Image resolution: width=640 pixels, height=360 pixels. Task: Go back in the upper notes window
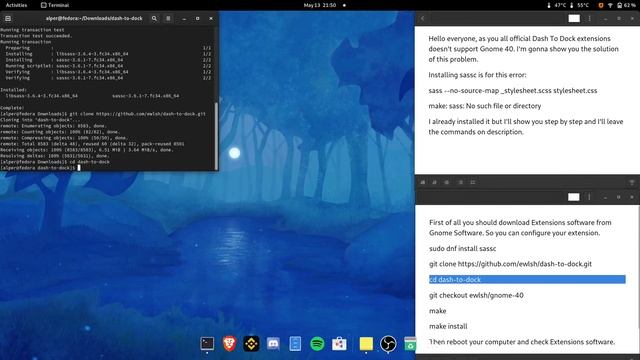(x=423, y=18)
